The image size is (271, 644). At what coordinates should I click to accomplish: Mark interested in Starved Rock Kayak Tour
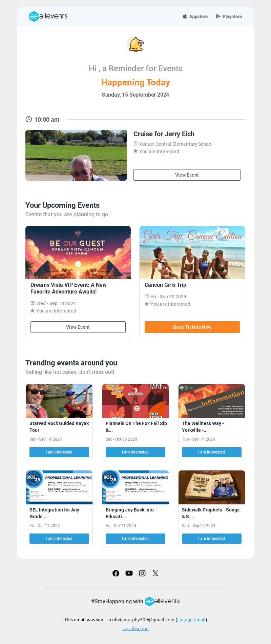pos(59,452)
